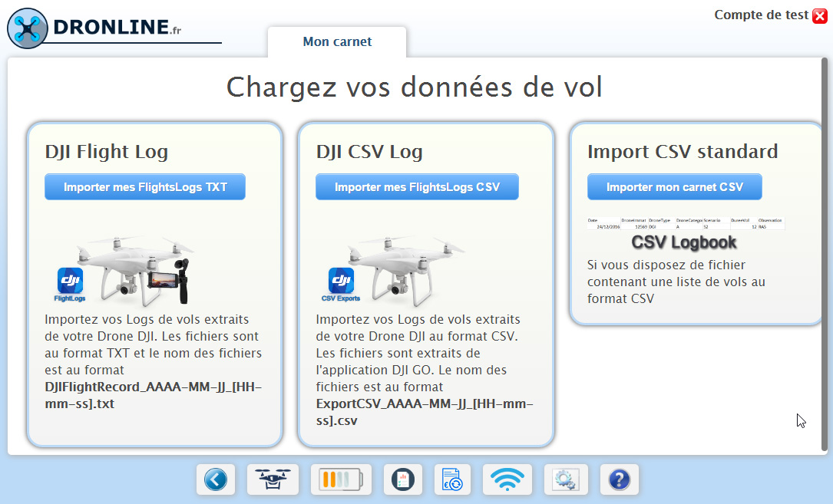Click the blue back arrow icon
833x504 pixels.
pos(216,479)
